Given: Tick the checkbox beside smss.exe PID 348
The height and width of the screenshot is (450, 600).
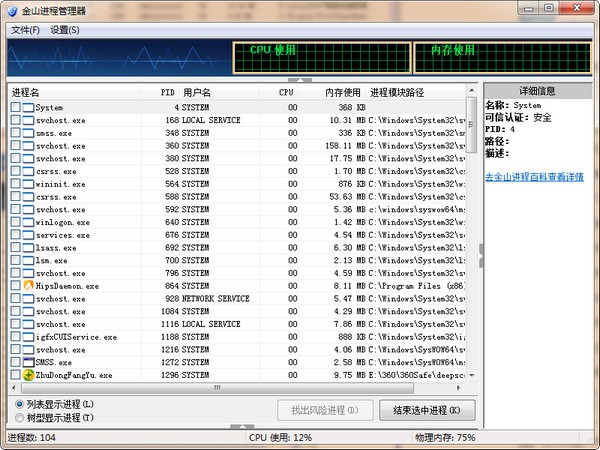Looking at the screenshot, I should click(x=15, y=133).
